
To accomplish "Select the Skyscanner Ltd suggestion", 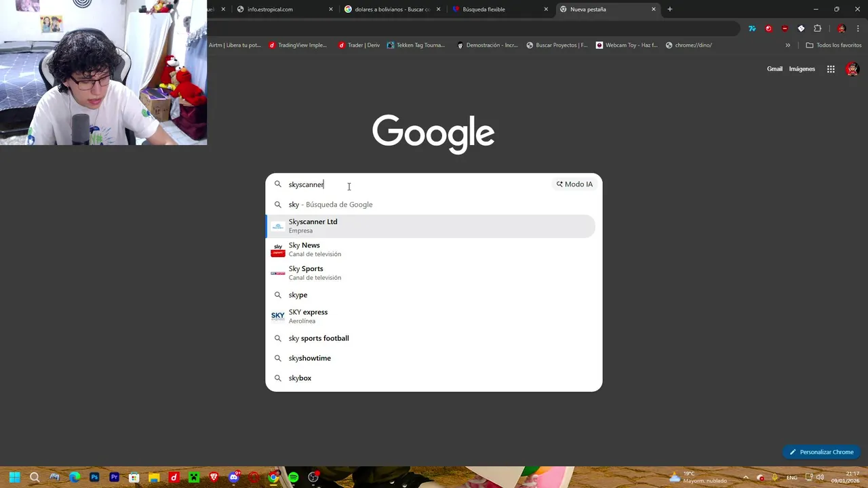I will point(431,226).
